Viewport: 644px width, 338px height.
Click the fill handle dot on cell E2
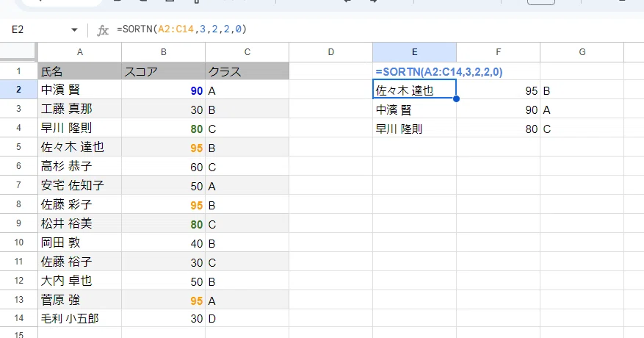point(456,98)
